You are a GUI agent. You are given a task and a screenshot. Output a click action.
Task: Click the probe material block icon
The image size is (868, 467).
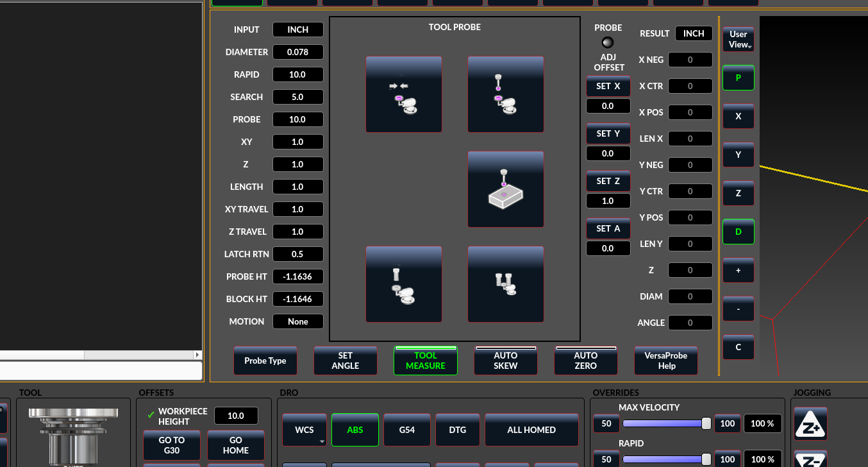pos(505,189)
